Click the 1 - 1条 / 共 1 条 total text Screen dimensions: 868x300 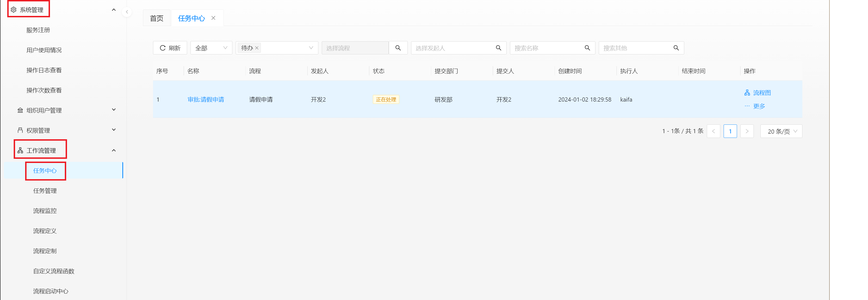coord(683,131)
